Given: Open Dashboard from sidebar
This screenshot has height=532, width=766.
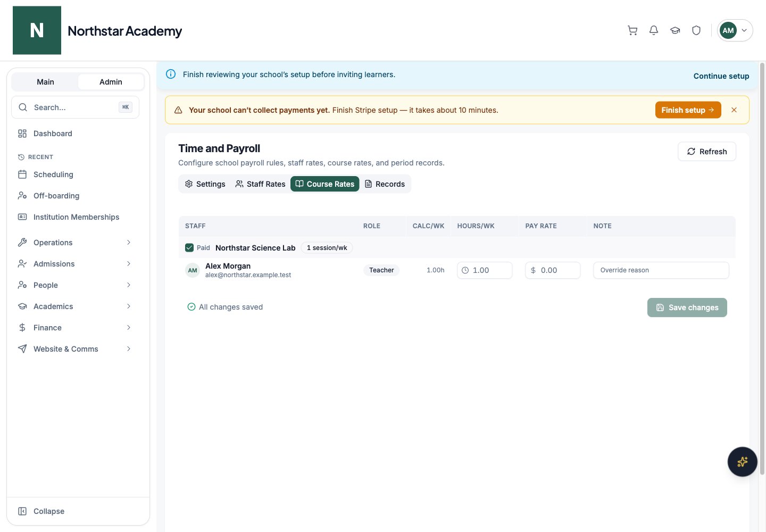Looking at the screenshot, I should pyautogui.click(x=75, y=134).
